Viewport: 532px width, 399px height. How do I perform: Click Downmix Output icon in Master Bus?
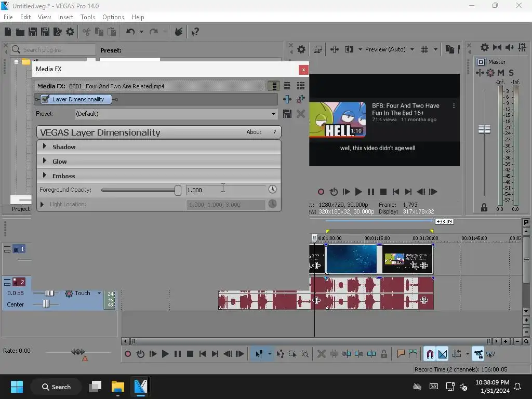point(497,47)
